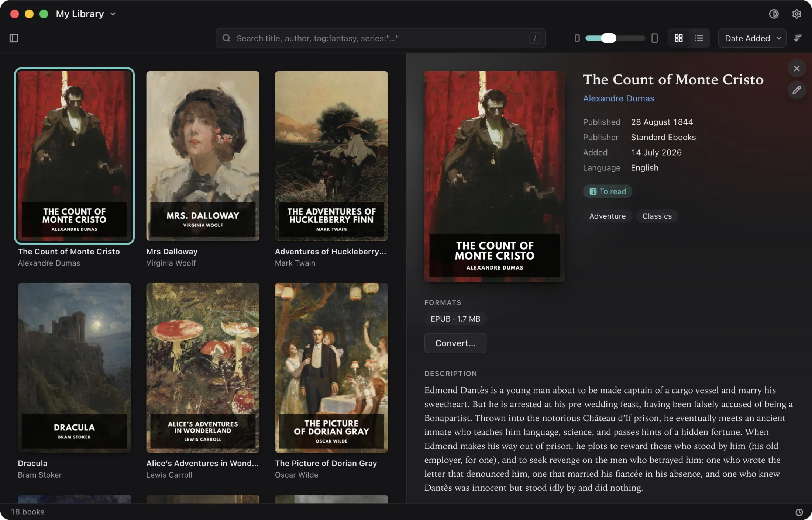This screenshot has width=812, height=520.
Task: Toggle the sidebar panel icon
Action: coord(14,38)
